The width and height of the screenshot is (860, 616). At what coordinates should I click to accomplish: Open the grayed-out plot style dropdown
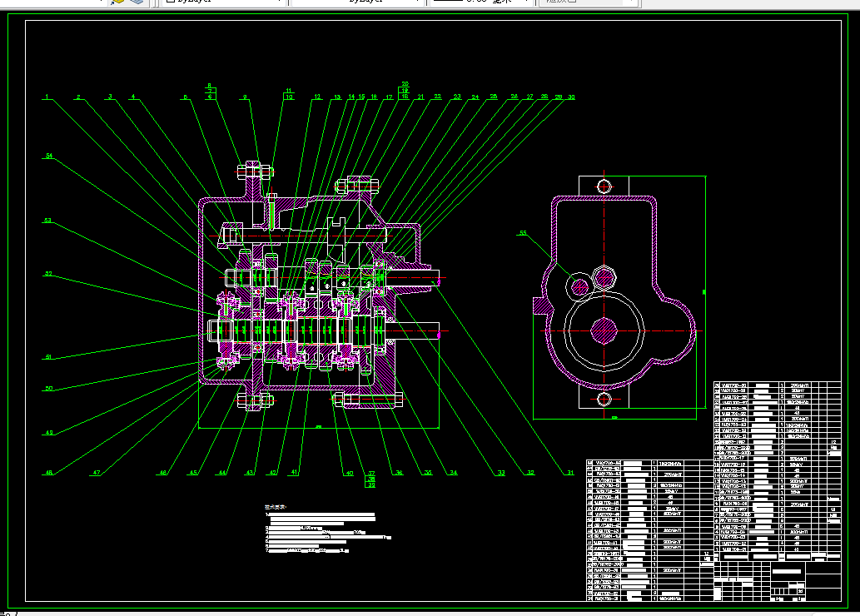pos(588,2)
